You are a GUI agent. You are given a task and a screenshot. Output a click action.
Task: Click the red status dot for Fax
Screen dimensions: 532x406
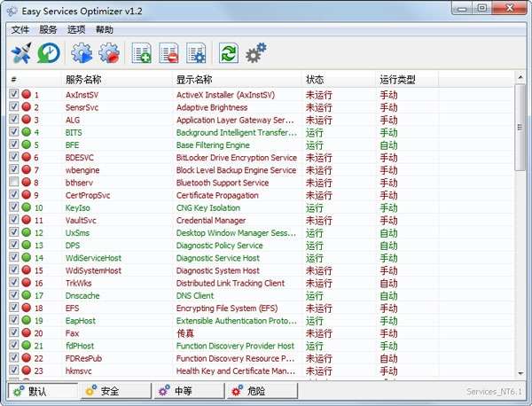click(26, 332)
